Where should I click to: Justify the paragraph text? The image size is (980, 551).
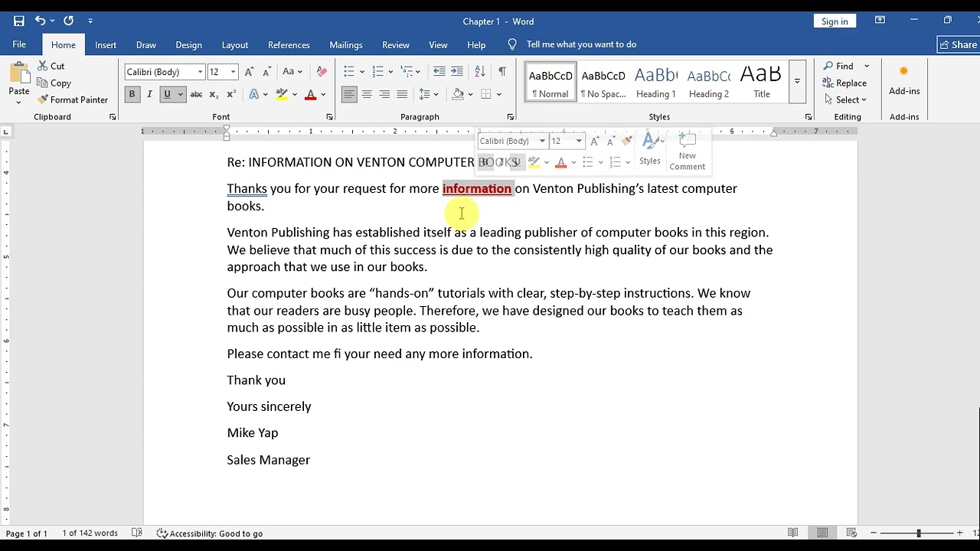point(402,94)
